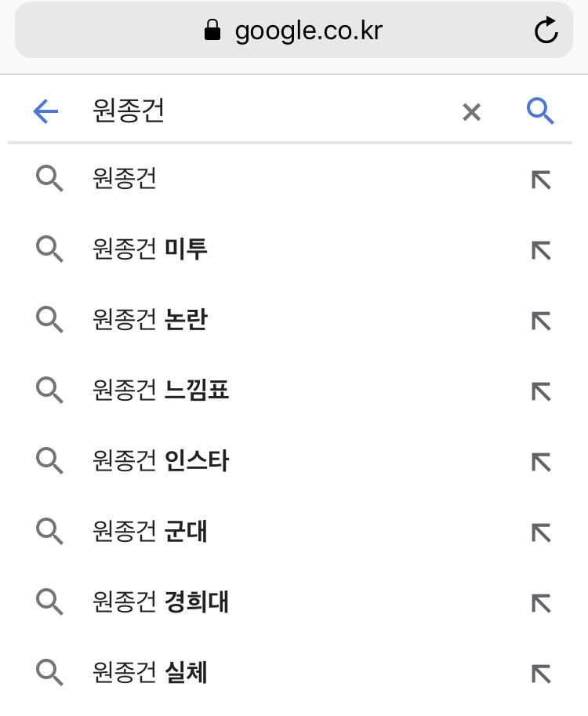This screenshot has width=588, height=716.
Task: Reload the page with the refresh icon
Action: [x=546, y=31]
